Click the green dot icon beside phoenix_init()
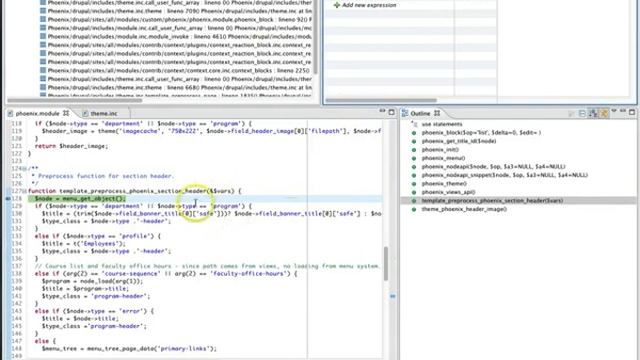 [x=414, y=150]
